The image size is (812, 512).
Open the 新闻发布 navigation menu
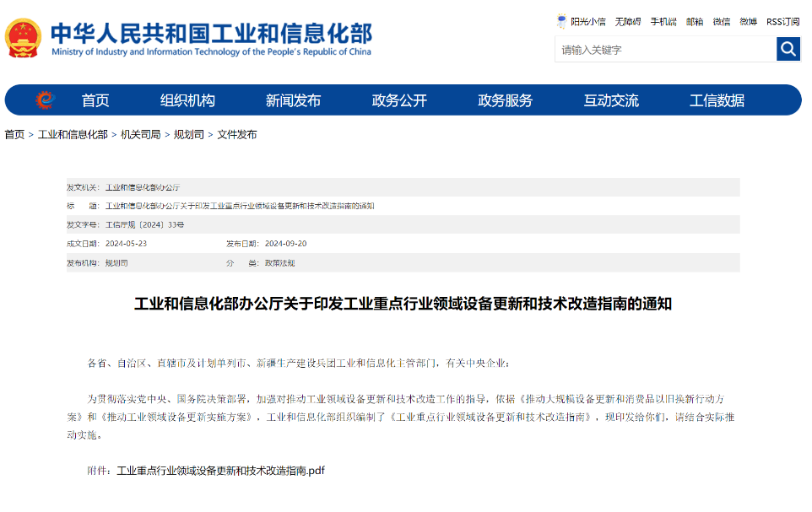click(293, 100)
